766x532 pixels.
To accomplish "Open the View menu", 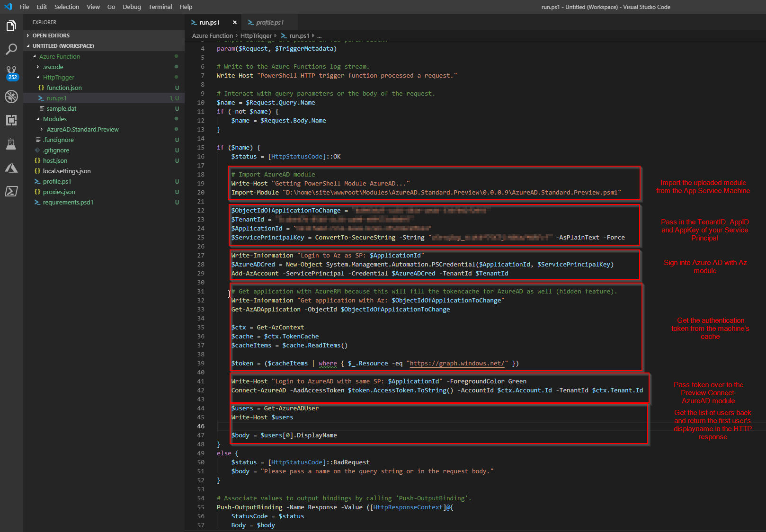I will [x=93, y=7].
